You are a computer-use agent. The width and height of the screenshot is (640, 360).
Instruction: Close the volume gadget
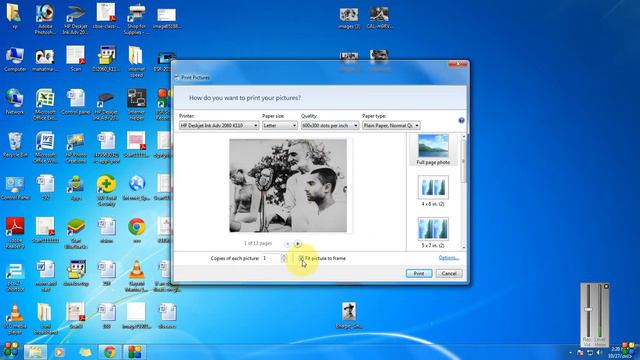606,287
